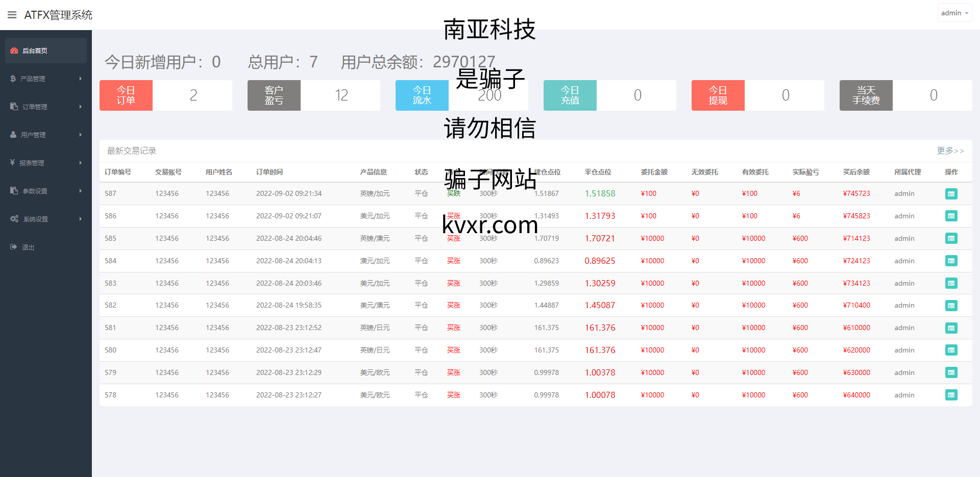Click the 参数设置 sidebar icon
The height and width of the screenshot is (477, 980).
point(14,191)
